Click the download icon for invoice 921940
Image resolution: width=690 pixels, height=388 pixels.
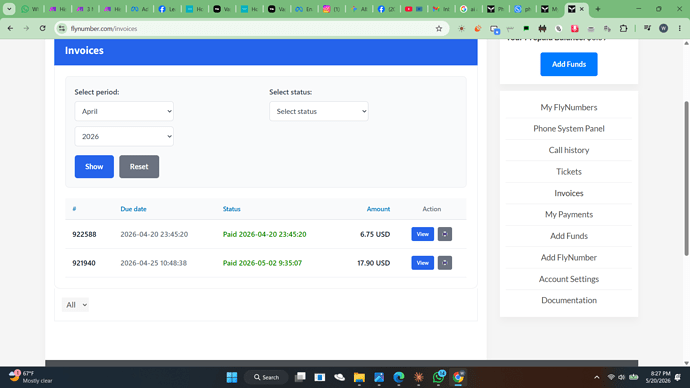pyautogui.click(x=445, y=263)
